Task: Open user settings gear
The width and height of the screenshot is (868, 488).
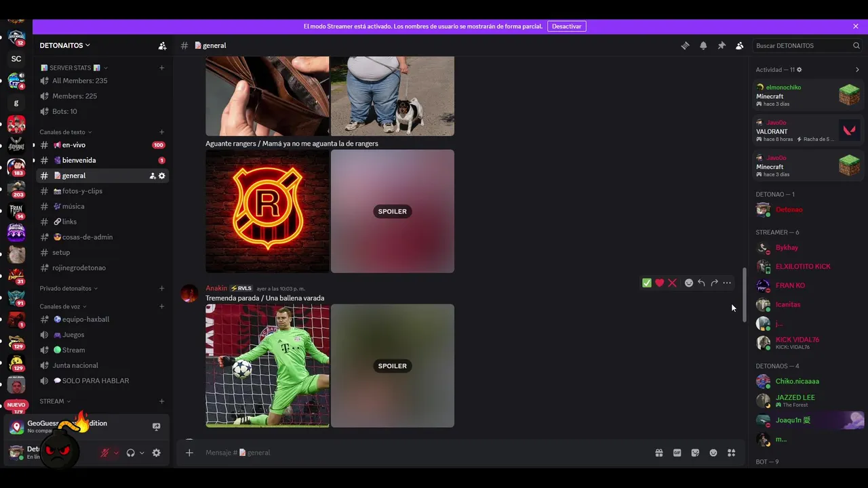Action: pos(157,453)
